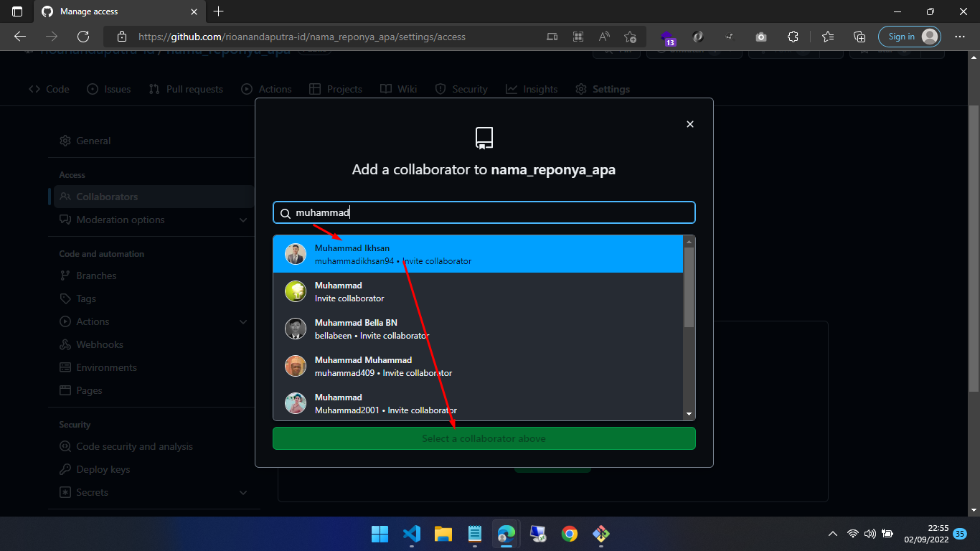Click the tab actions menu icon
The width and height of the screenshot is (980, 551).
(17, 11)
